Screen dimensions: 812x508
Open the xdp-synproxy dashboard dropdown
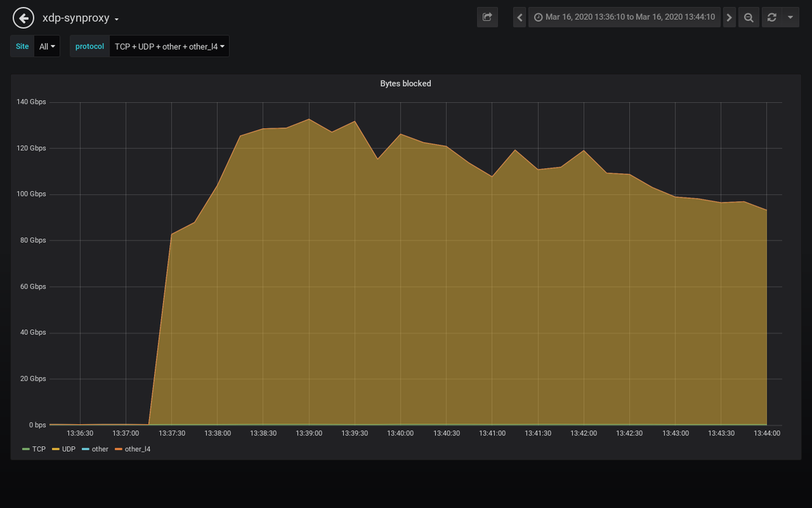tap(81, 18)
